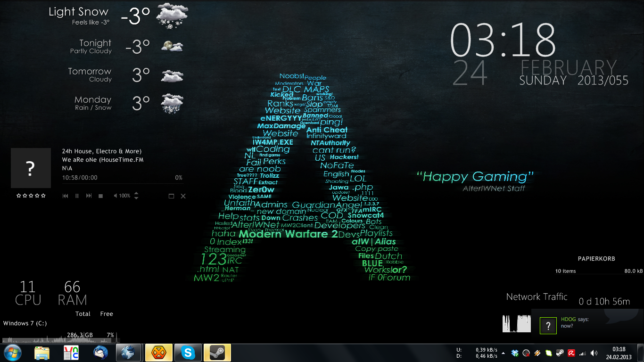Click Monday's rain and snow icon
This screenshot has height=362, width=644.
tap(172, 103)
